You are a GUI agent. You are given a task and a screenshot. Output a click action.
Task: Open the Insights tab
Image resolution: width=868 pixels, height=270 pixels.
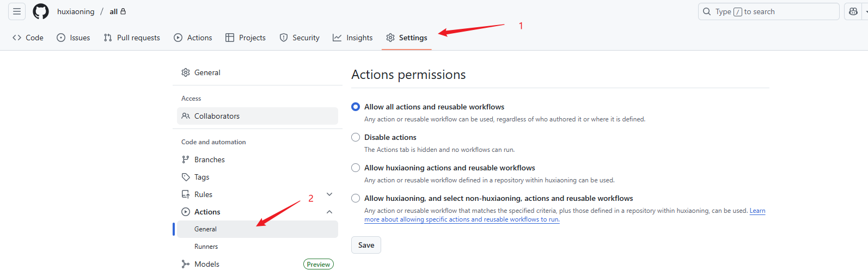353,38
